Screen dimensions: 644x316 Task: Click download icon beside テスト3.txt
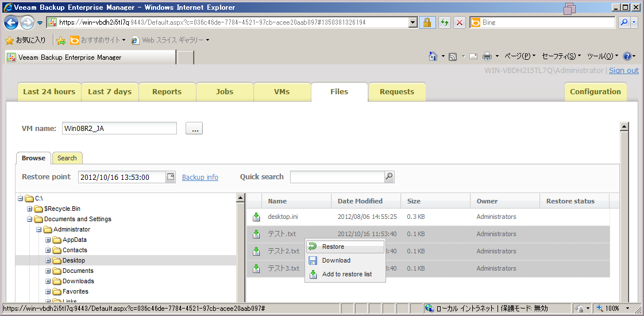point(256,268)
